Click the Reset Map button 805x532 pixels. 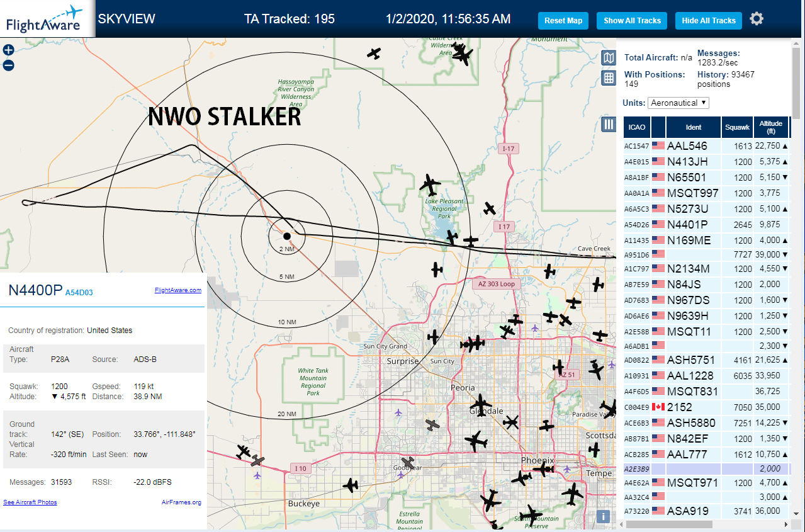coord(563,21)
